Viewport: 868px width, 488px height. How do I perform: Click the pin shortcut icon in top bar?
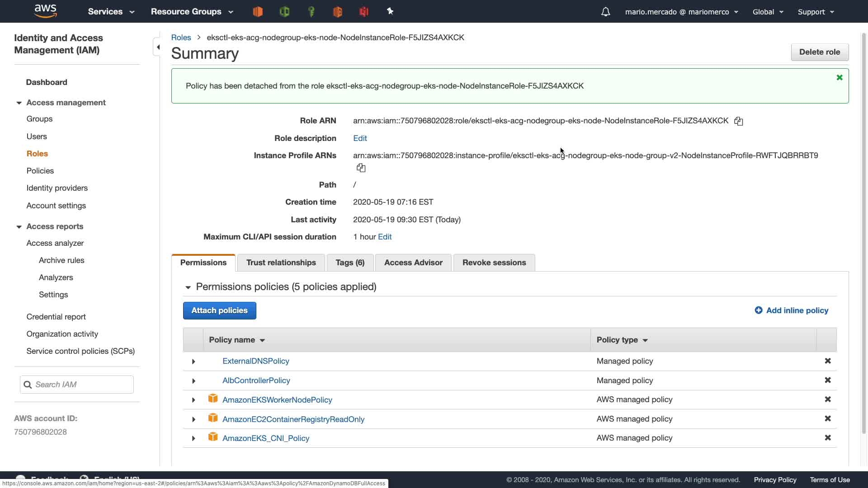pos(390,11)
